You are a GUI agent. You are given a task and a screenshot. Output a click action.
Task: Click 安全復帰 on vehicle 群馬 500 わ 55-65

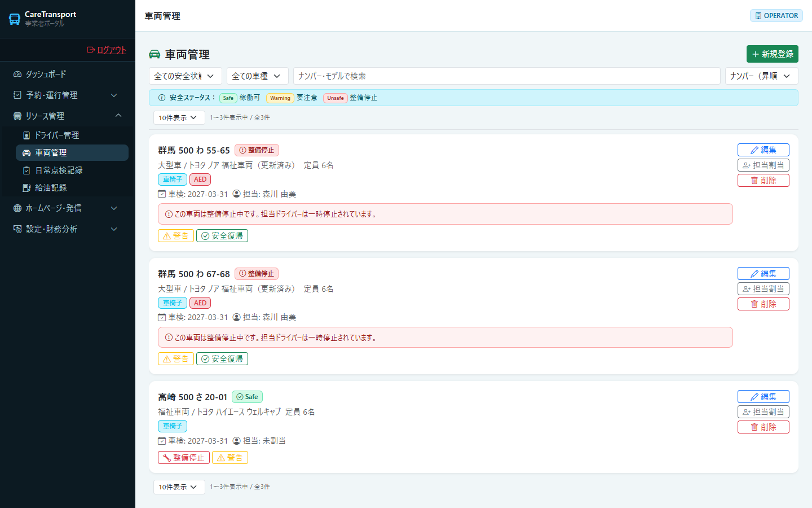(222, 236)
